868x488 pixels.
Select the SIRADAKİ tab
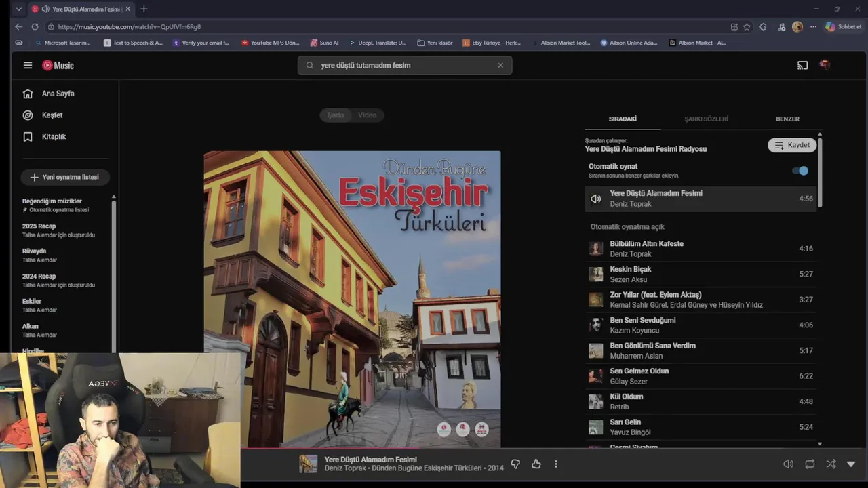point(623,119)
